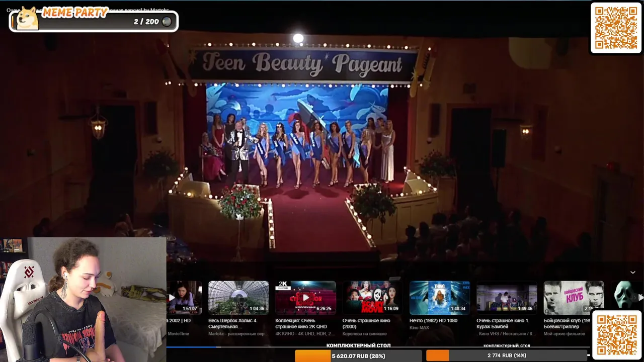Open channel '4K КИНО - 4K UHD, HDR'

(305, 334)
